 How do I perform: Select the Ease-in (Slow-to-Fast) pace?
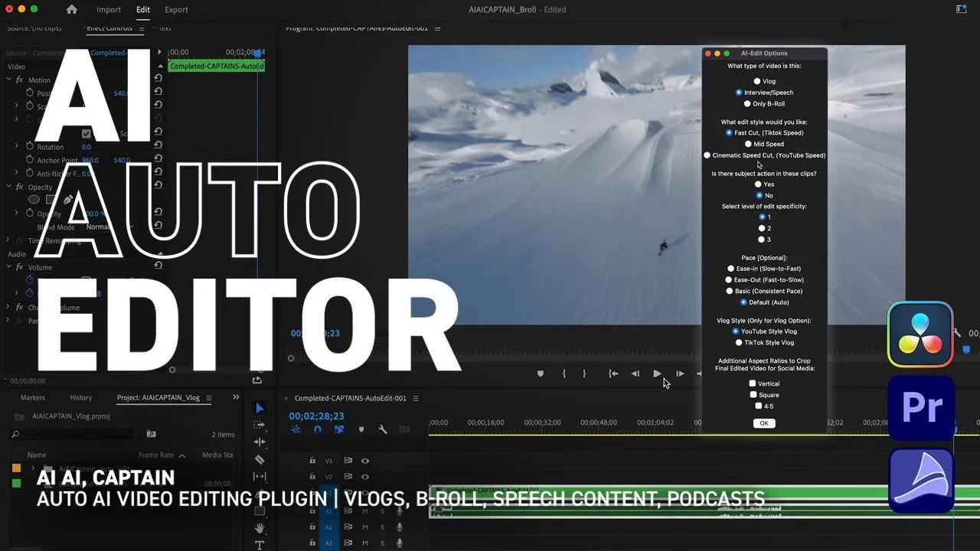click(730, 269)
